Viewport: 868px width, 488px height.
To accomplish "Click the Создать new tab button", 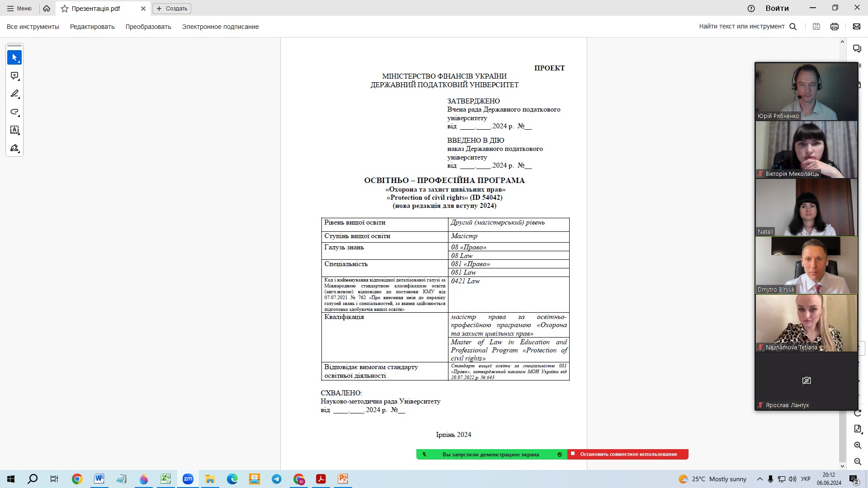I will [172, 9].
